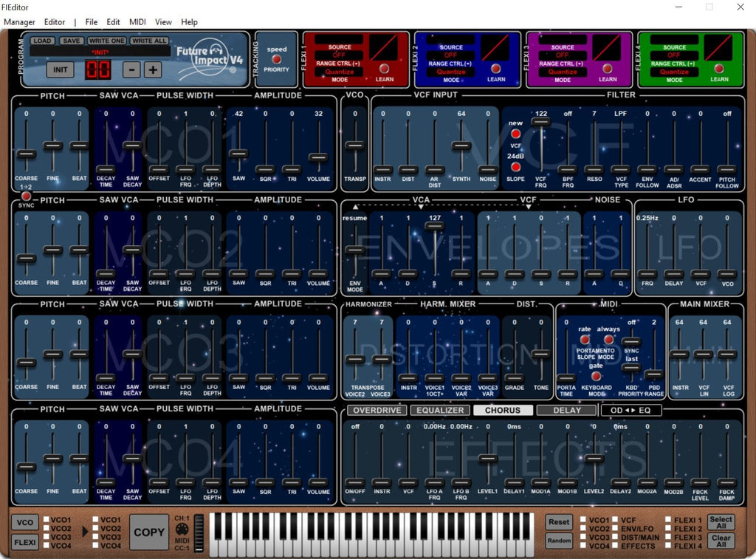Click the MIDI connector icon

pos(182,529)
